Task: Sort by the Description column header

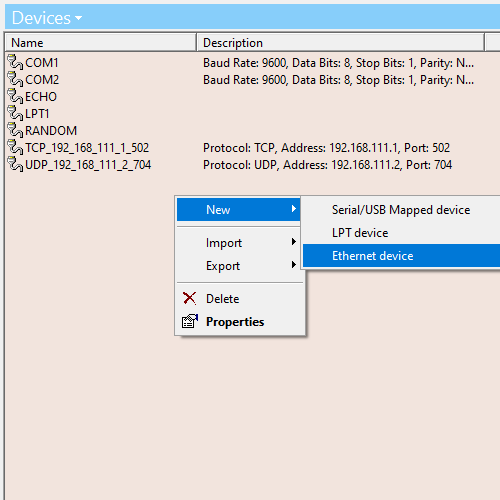Action: click(x=340, y=42)
